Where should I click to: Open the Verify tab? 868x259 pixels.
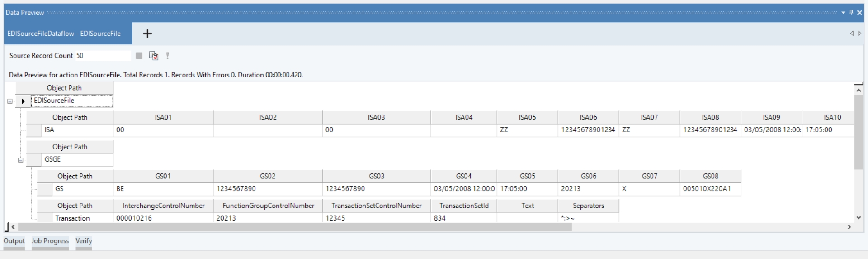click(84, 241)
